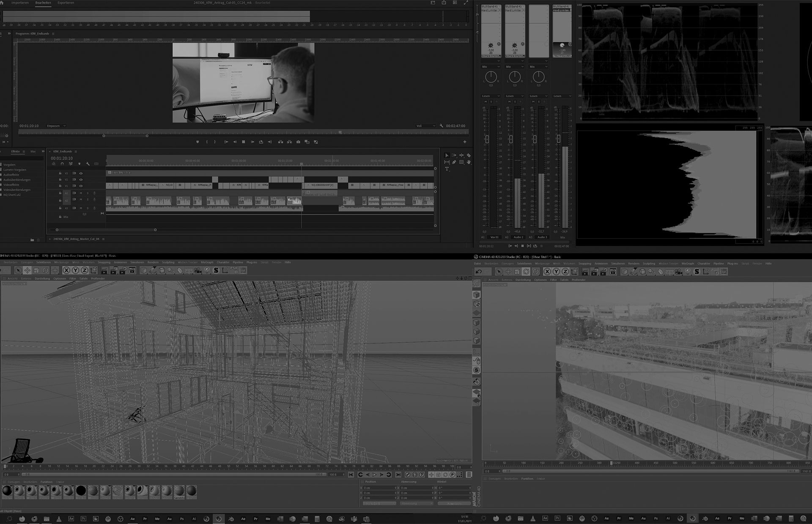The width and height of the screenshot is (812, 524).
Task: Jump to animation end in left Cinema 4D
Action: click(x=398, y=475)
